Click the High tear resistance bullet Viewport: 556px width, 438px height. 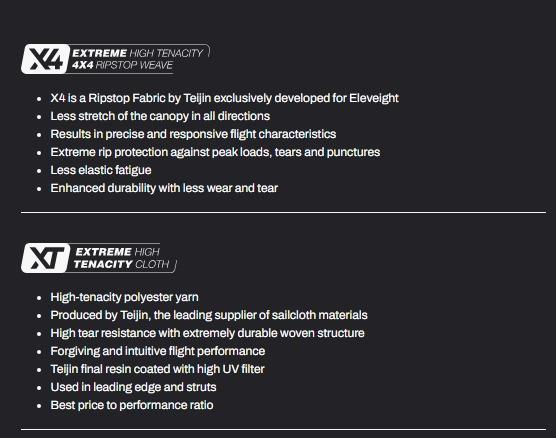click(207, 333)
